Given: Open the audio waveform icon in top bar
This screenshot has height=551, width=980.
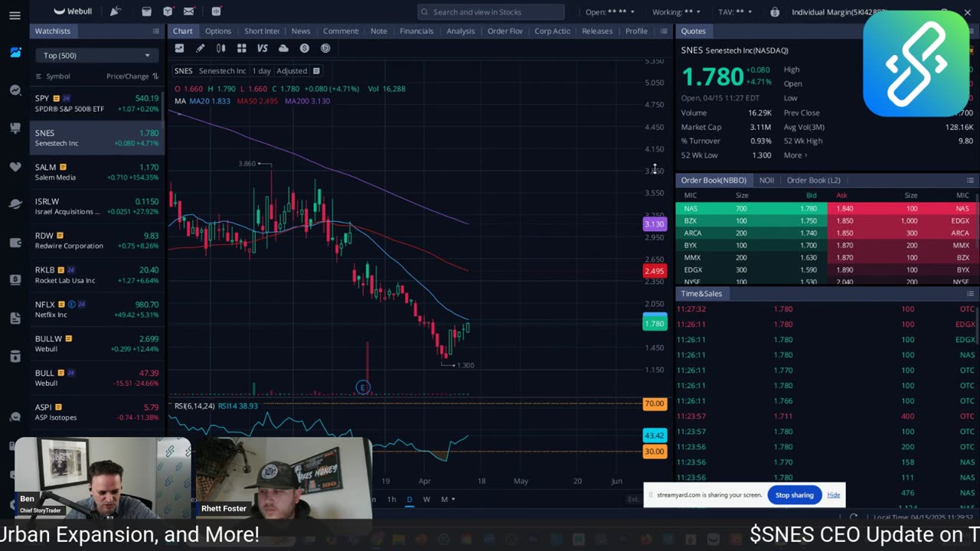Looking at the screenshot, I should click(217, 11).
